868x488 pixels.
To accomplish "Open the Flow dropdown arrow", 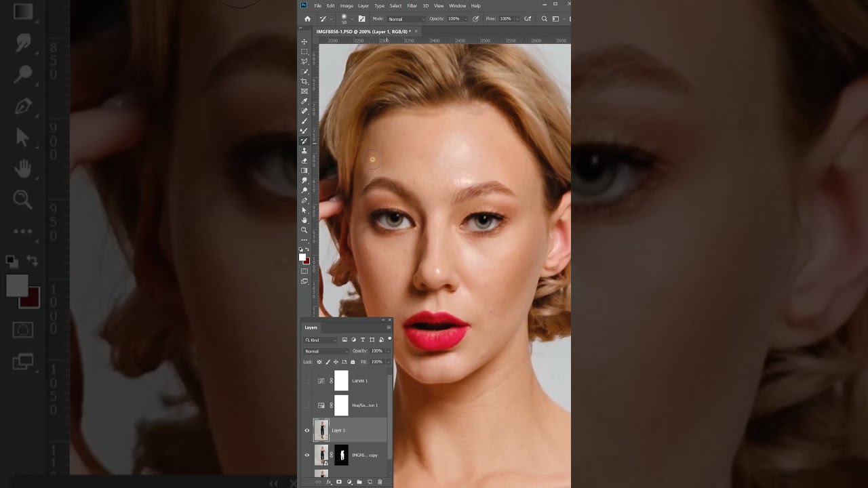I will coord(516,19).
